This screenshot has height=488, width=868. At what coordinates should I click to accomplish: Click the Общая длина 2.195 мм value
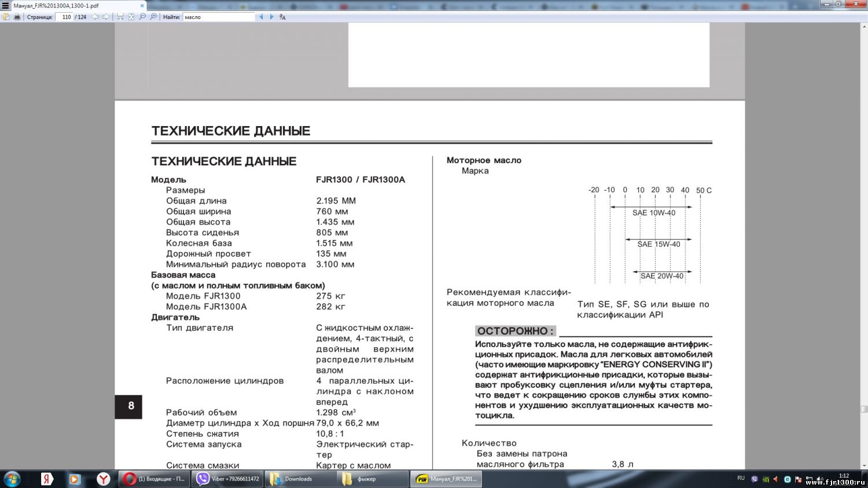click(x=336, y=201)
